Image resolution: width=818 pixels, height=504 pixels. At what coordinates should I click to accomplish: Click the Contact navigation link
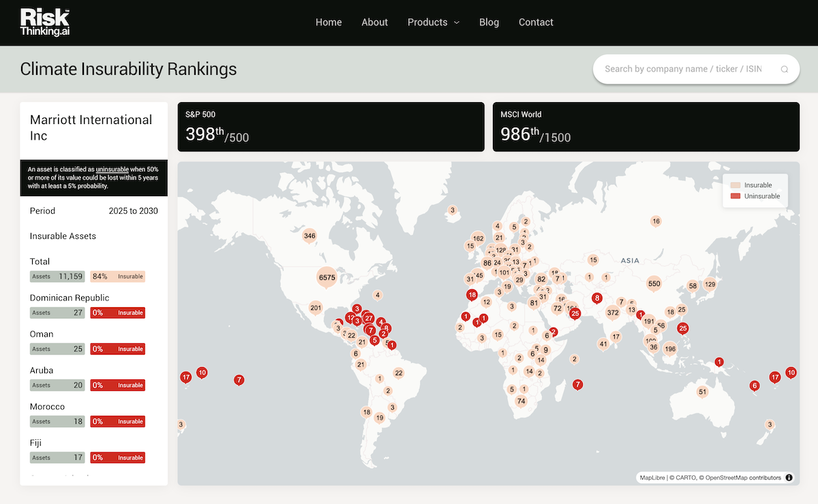(x=536, y=22)
